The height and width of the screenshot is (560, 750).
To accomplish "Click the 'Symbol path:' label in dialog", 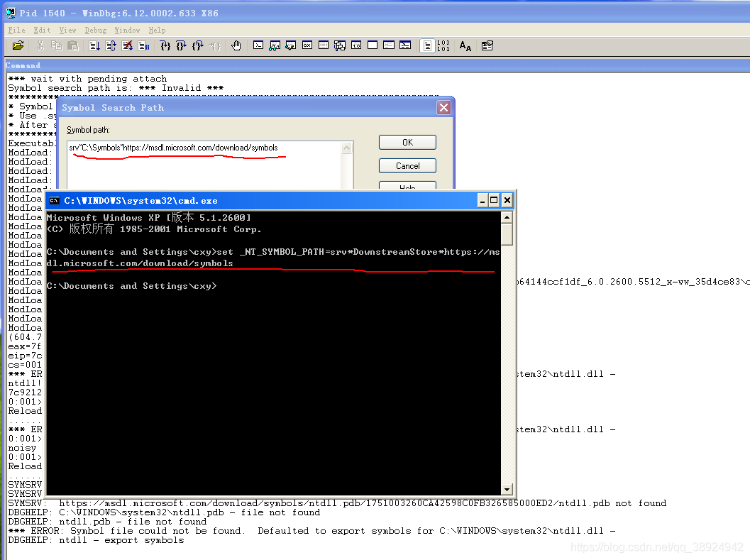I will 88,130.
